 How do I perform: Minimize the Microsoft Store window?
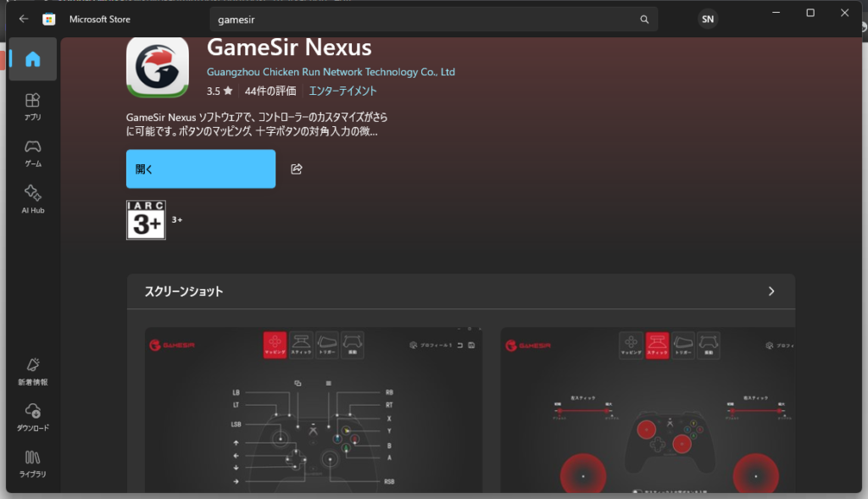(776, 13)
